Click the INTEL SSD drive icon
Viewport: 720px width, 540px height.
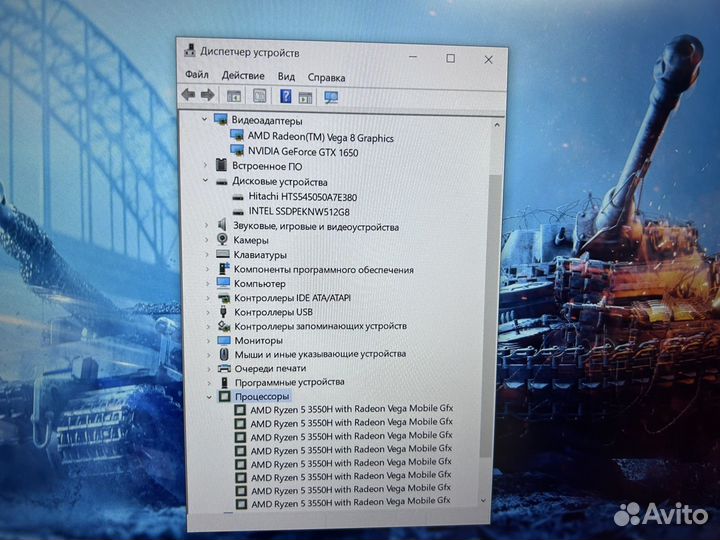pos(238,212)
